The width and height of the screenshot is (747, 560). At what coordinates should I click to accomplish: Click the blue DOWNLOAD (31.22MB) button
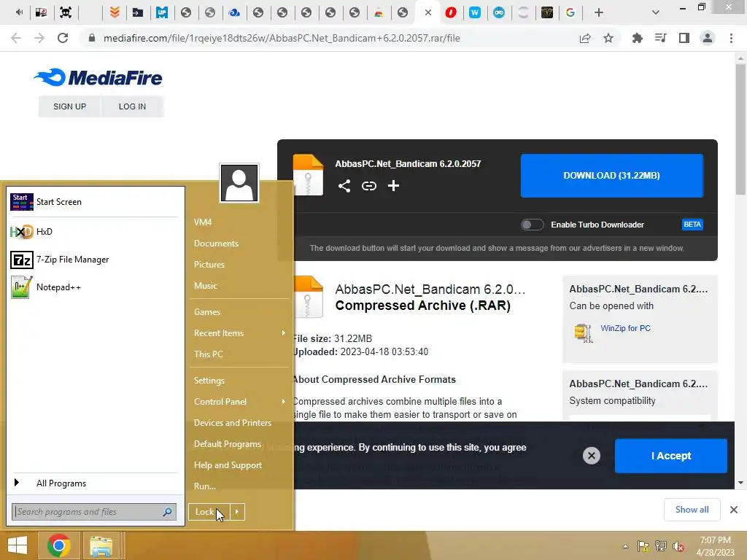[x=612, y=175]
